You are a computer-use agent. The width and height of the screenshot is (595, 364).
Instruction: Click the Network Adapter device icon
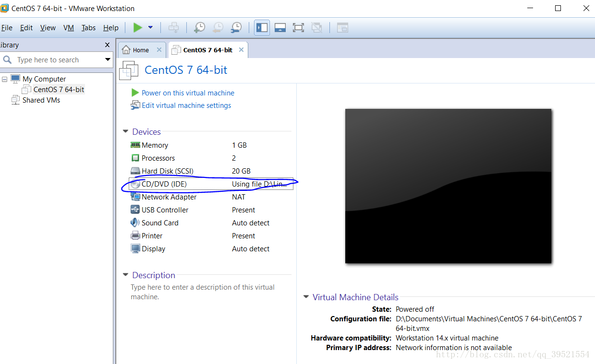135,197
